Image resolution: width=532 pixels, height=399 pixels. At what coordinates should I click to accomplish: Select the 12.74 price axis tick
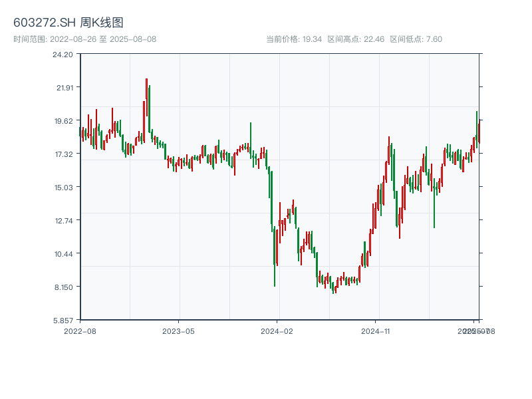pyautogui.click(x=63, y=220)
